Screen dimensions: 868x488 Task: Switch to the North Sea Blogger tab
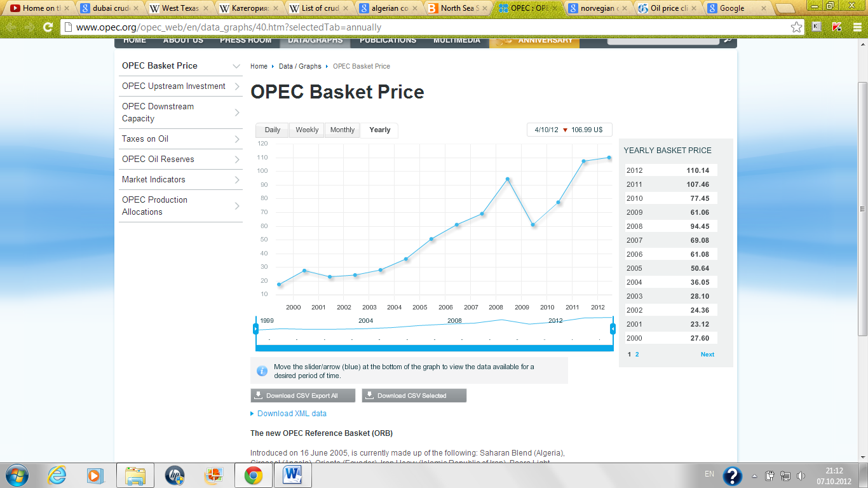459,8
